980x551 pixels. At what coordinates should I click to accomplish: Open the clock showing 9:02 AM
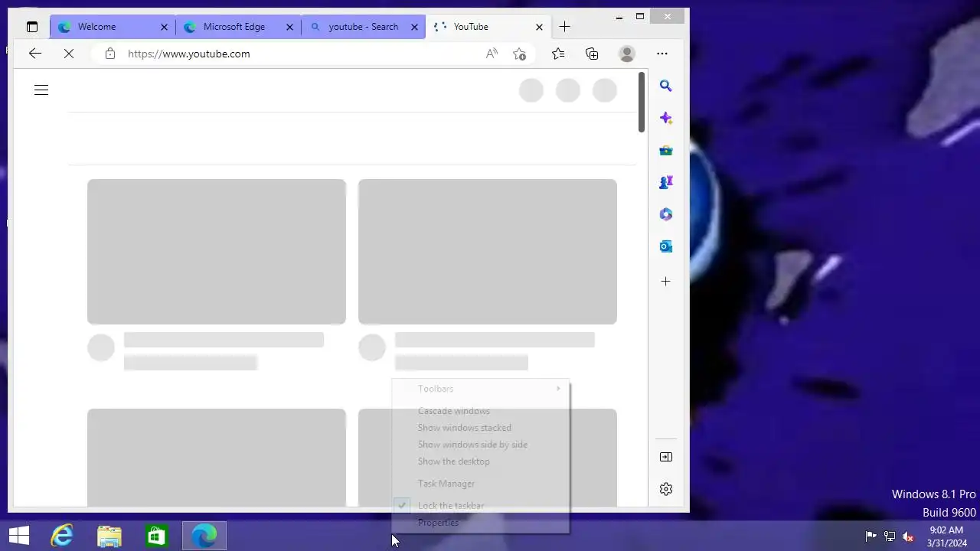947,536
